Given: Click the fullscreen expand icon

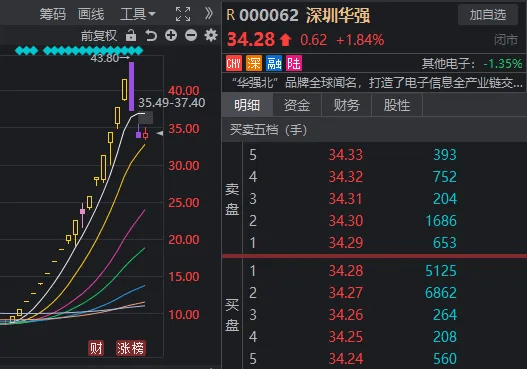Looking at the screenshot, I should coord(183,14).
